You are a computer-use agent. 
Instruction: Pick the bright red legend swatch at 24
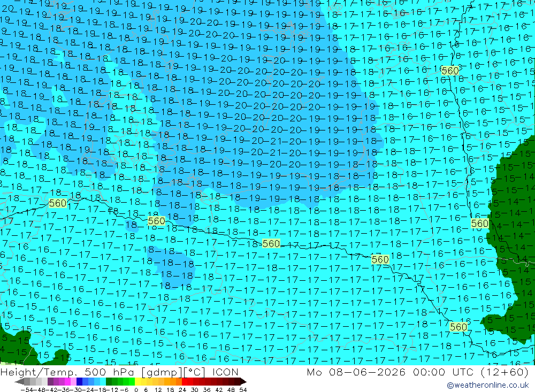tap(185, 381)
